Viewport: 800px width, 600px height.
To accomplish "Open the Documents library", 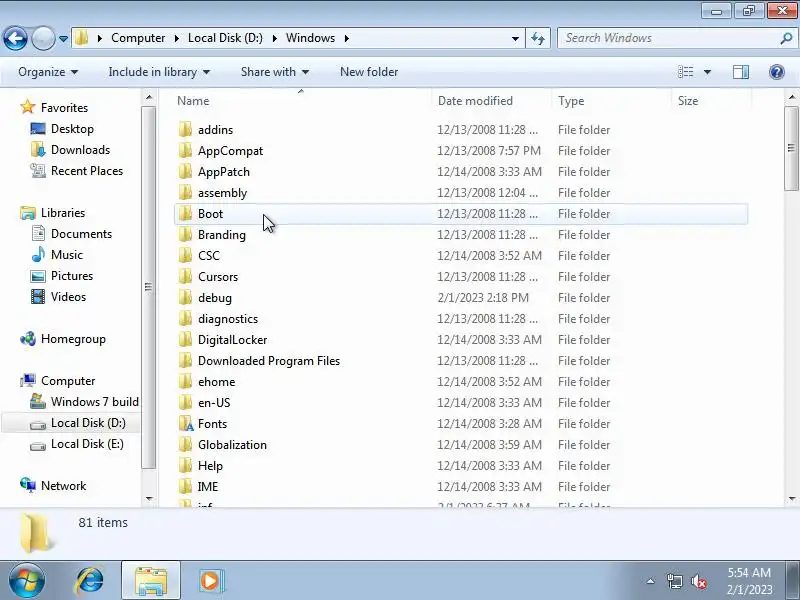I will pyautogui.click(x=81, y=234).
